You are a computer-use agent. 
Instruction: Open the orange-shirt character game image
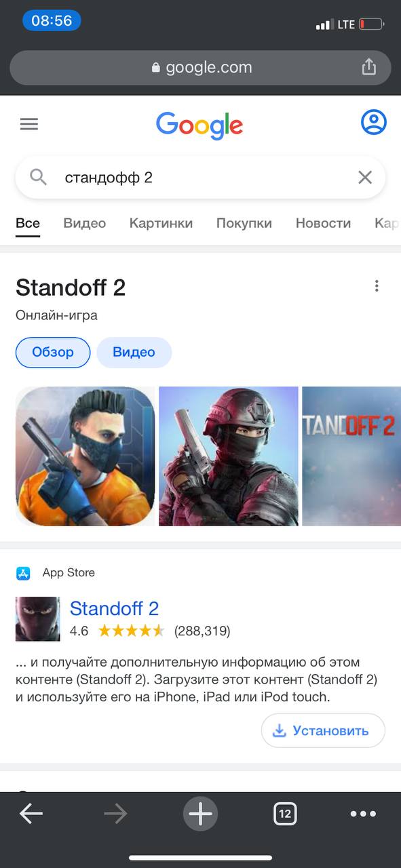pos(85,456)
